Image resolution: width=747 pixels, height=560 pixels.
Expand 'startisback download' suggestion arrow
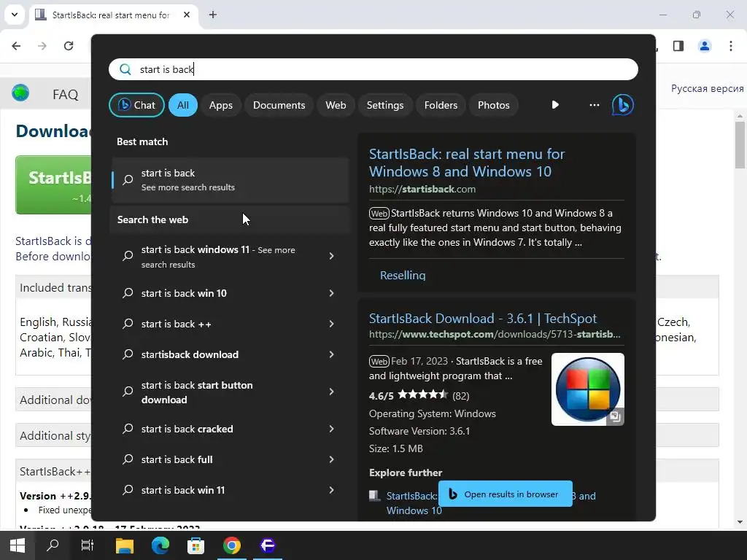(332, 354)
